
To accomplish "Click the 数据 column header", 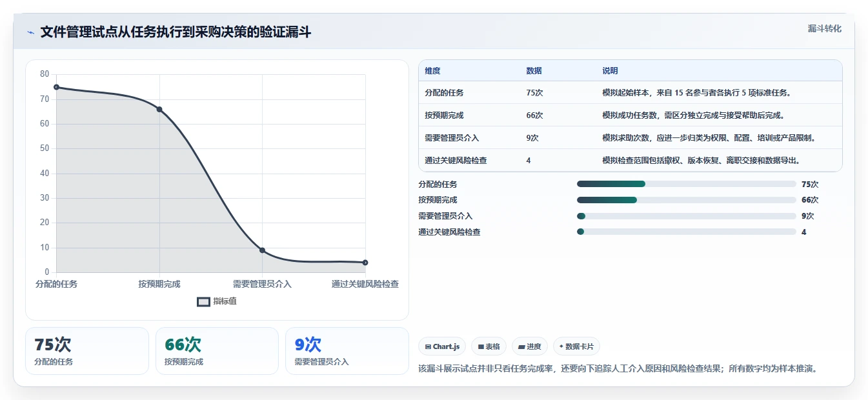I will click(x=534, y=71).
